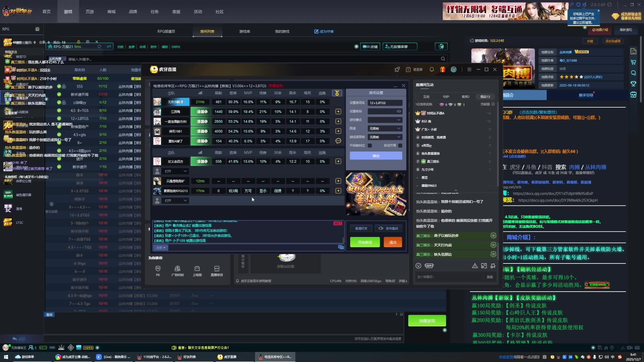Click the 创建游戏 button
Image resolution: width=644 pixels, height=362 pixels.
[427, 321]
